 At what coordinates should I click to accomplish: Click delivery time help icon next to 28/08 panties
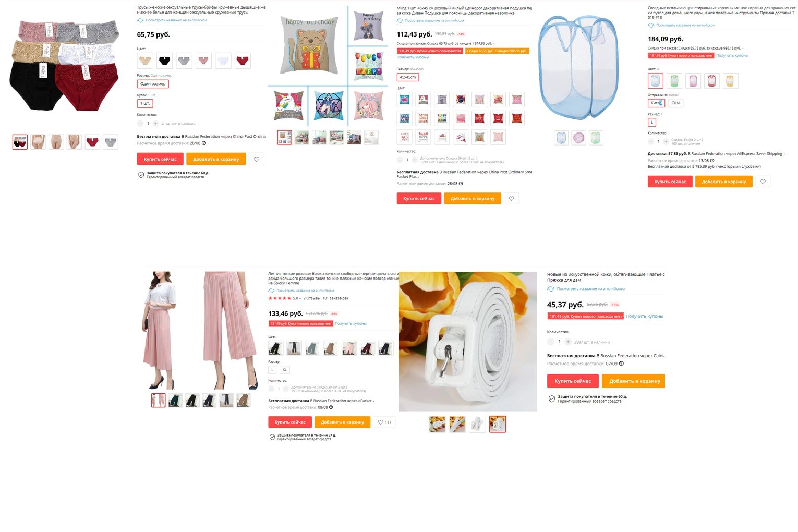pyautogui.click(x=204, y=143)
